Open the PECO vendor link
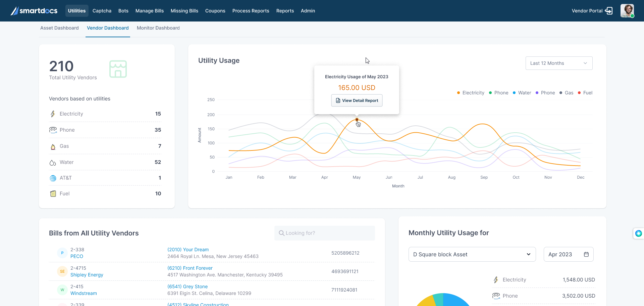Viewport: 644px width, 306px height. pyautogui.click(x=77, y=256)
